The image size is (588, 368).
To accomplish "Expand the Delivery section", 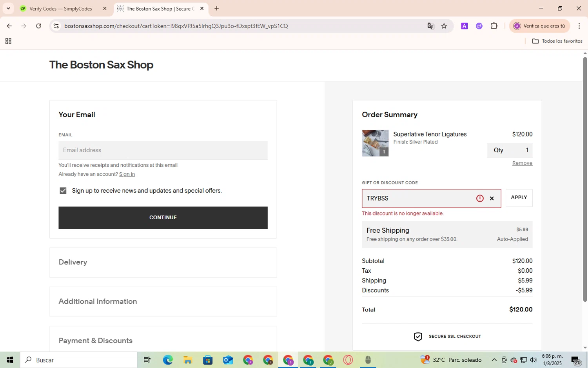I will [163, 262].
